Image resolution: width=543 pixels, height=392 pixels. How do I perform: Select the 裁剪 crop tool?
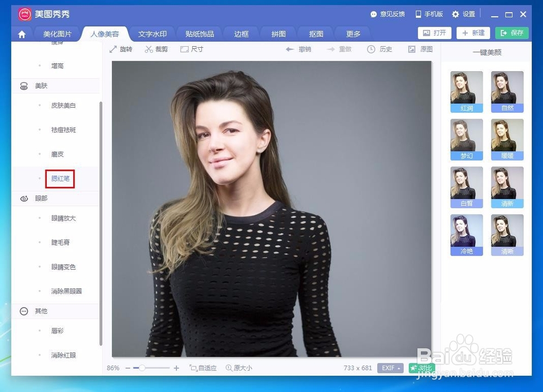tap(156, 49)
